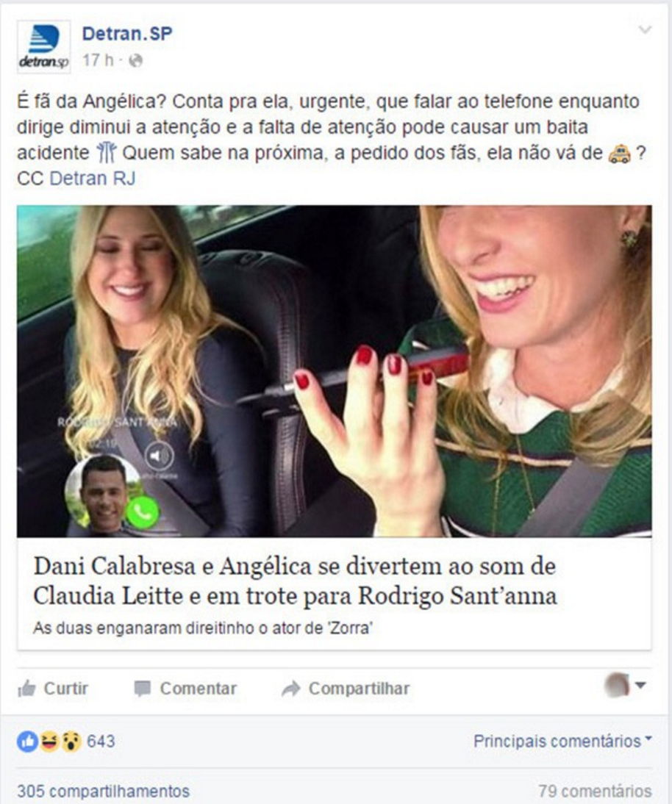Open the post options chevron menu
The height and width of the screenshot is (804, 672).
[644, 29]
